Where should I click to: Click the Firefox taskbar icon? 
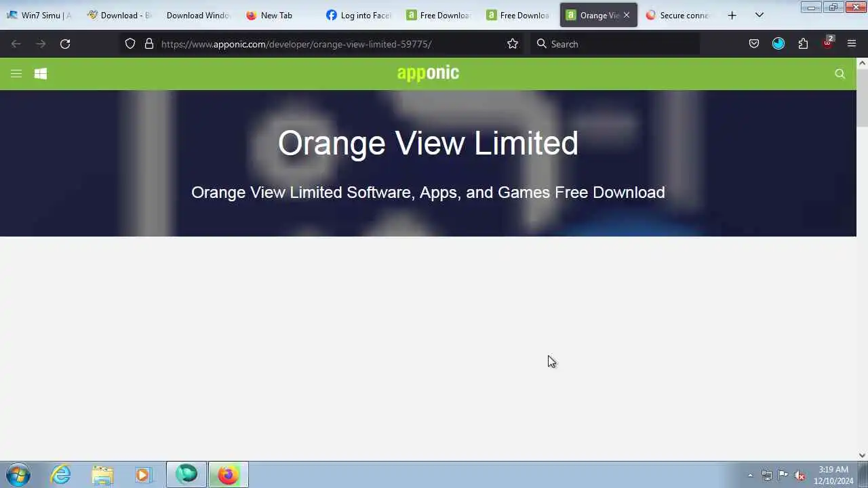(229, 474)
